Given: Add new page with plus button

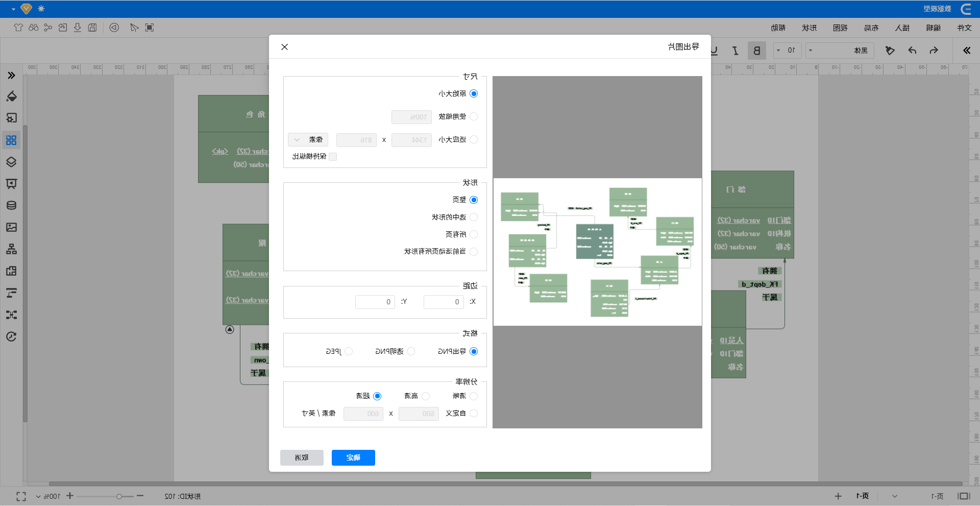Looking at the screenshot, I should click(x=838, y=496).
